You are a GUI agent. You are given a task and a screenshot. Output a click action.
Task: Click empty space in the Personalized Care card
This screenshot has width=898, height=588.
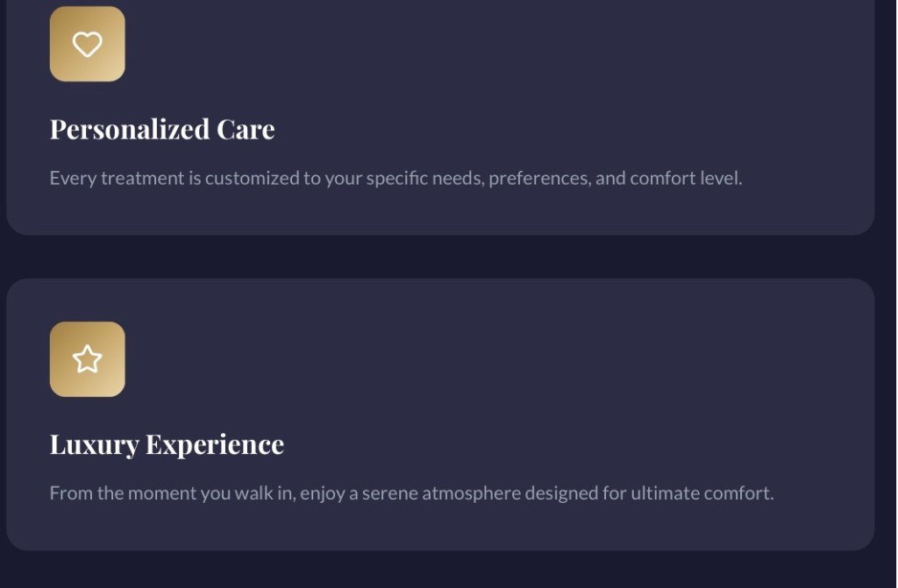(x=570, y=79)
